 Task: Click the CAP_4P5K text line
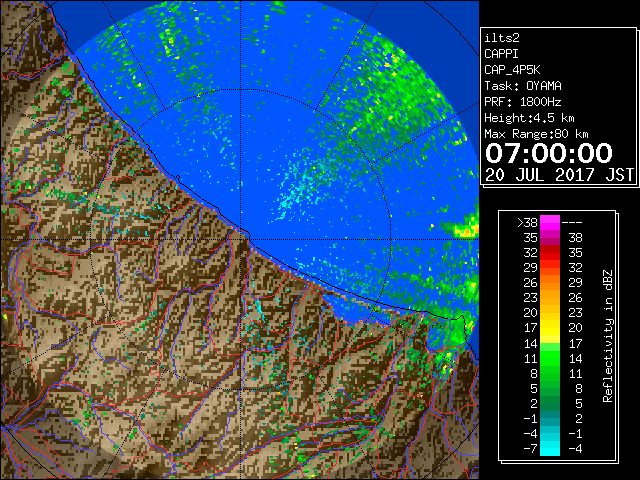click(512, 70)
